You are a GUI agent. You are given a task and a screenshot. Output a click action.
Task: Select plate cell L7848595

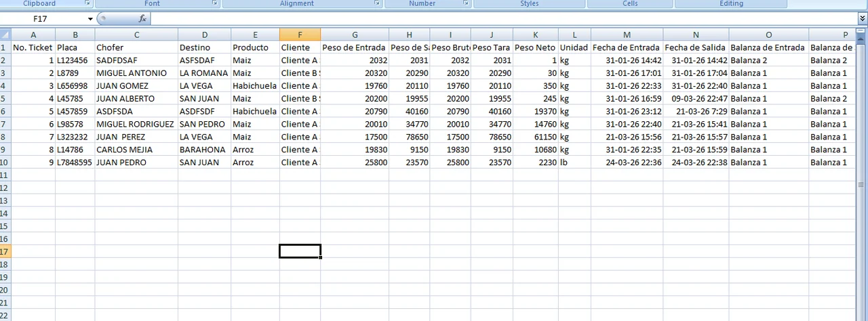point(75,163)
